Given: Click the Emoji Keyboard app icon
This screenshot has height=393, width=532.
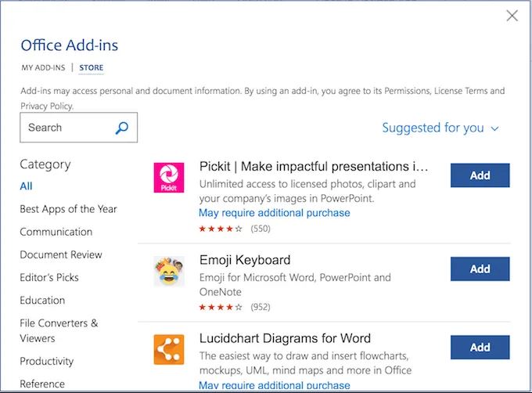Looking at the screenshot, I should point(168,271).
